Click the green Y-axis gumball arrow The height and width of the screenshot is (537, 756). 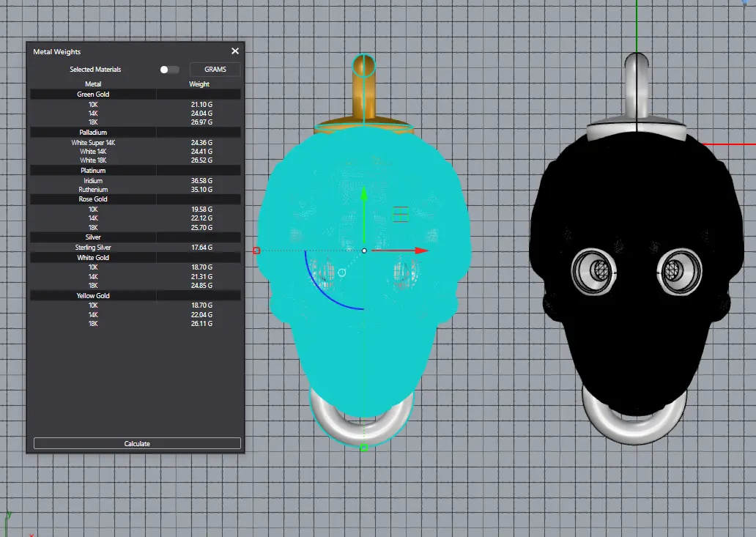click(364, 195)
